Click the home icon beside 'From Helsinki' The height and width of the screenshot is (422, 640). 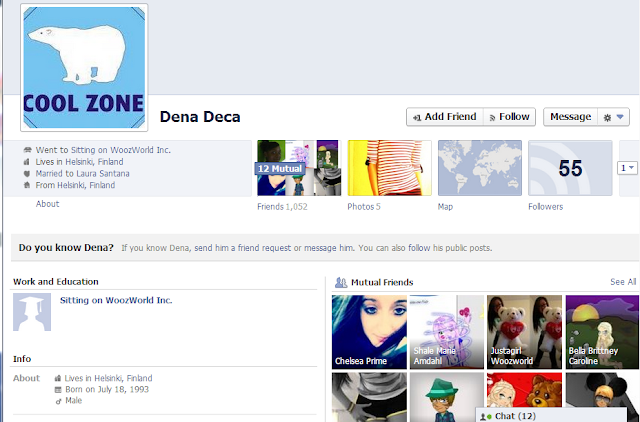[x=27, y=185]
